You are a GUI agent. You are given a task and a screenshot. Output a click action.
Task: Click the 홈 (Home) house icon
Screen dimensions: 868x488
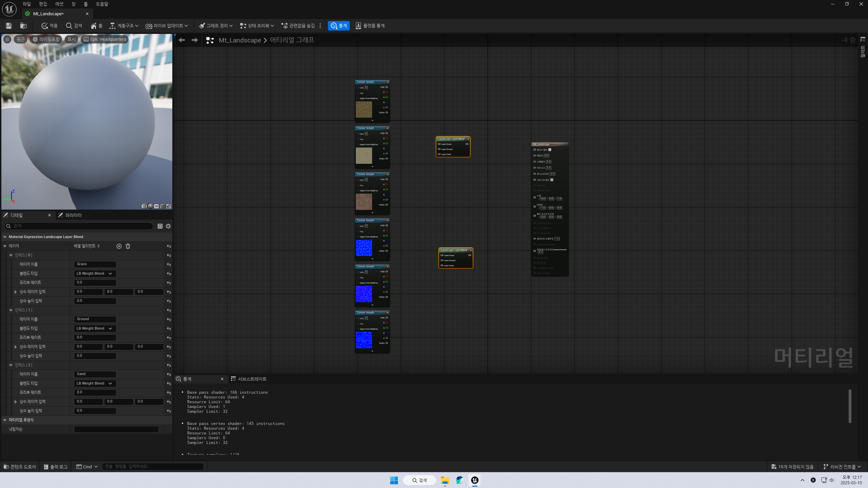coord(96,26)
